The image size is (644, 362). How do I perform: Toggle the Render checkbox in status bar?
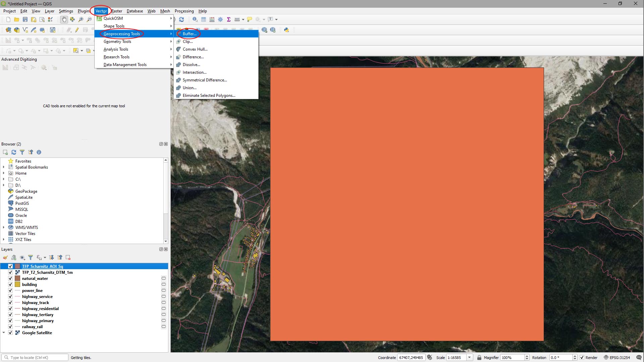click(x=582, y=358)
